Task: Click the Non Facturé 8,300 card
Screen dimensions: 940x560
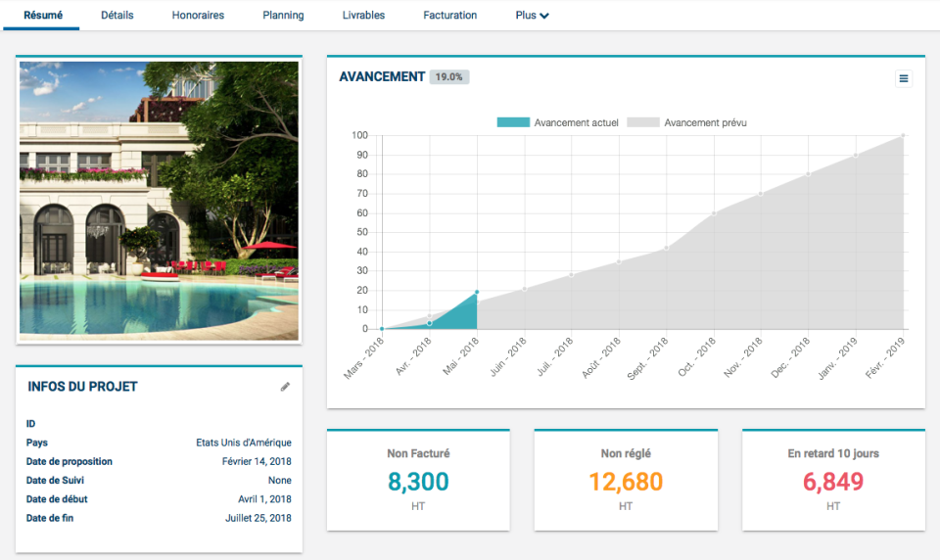Action: click(x=418, y=481)
